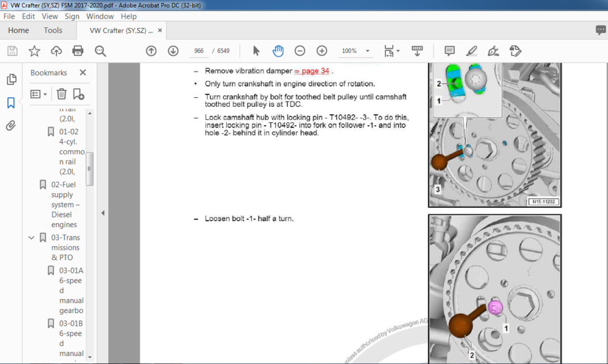Add a new bookmark icon
The height and width of the screenshot is (364, 608).
(x=78, y=94)
